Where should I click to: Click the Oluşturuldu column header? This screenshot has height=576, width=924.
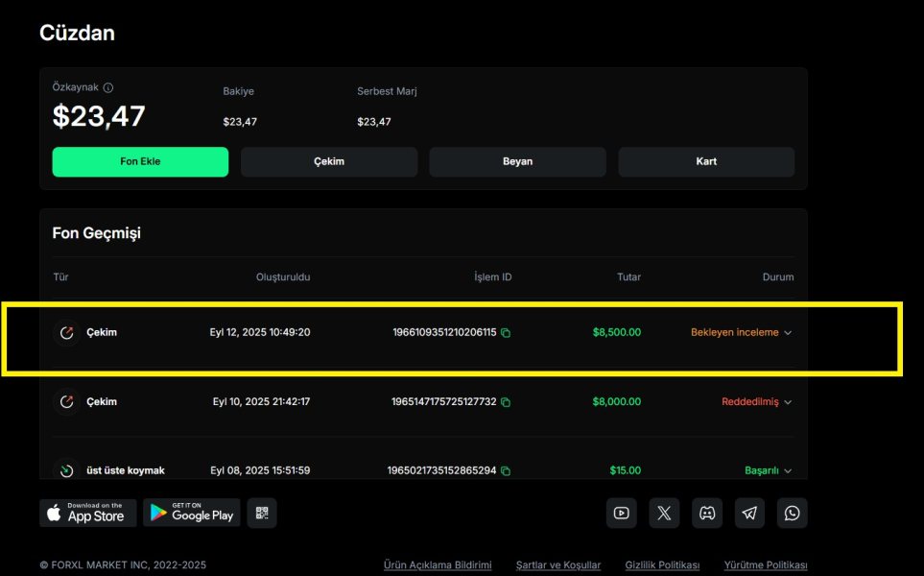point(283,277)
